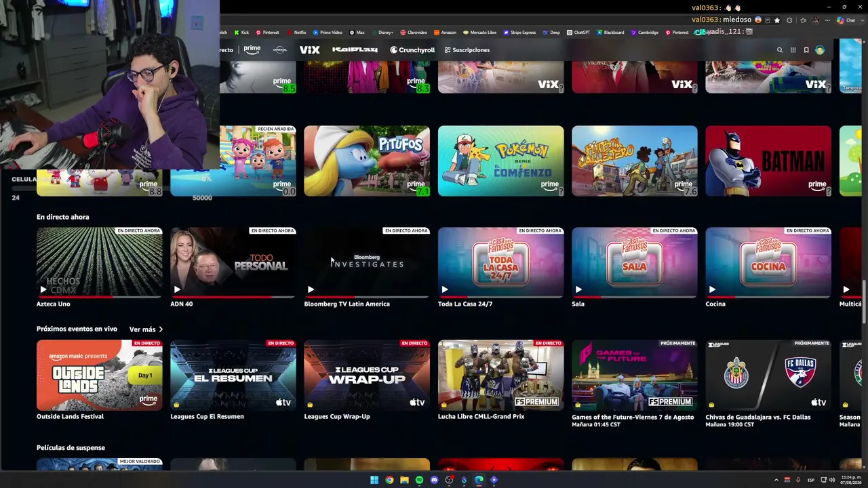Screen dimensions: 868x488
Task: Open the taskbar clock and calendar
Action: click(x=850, y=480)
